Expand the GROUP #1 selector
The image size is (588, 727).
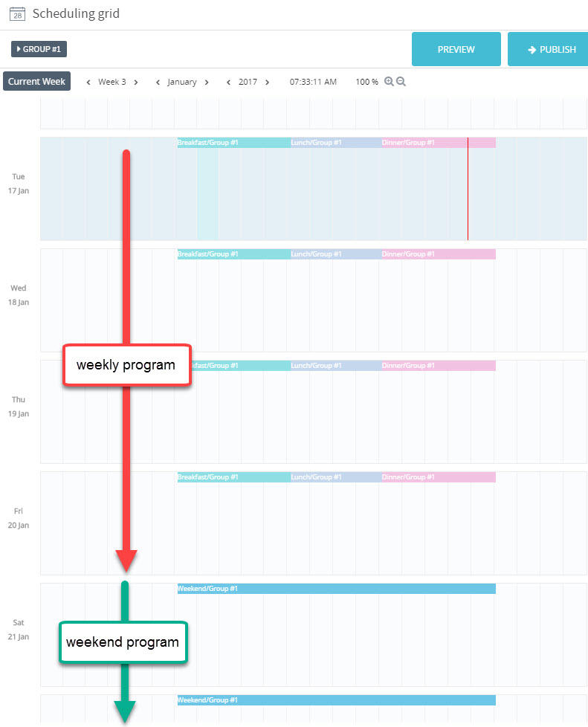[39, 49]
